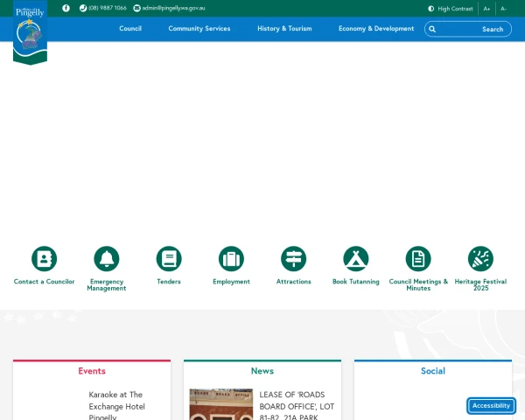Open the Attractions signpost icon
The image size is (525, 420).
click(294, 259)
